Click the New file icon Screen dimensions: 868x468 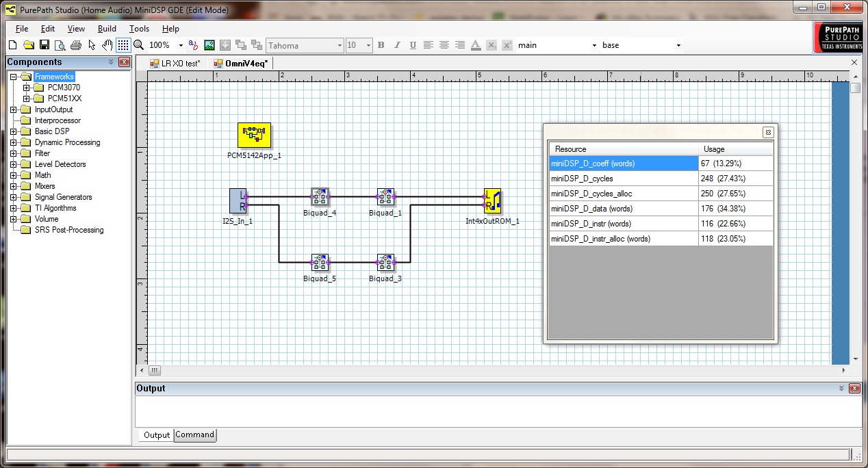[12, 45]
